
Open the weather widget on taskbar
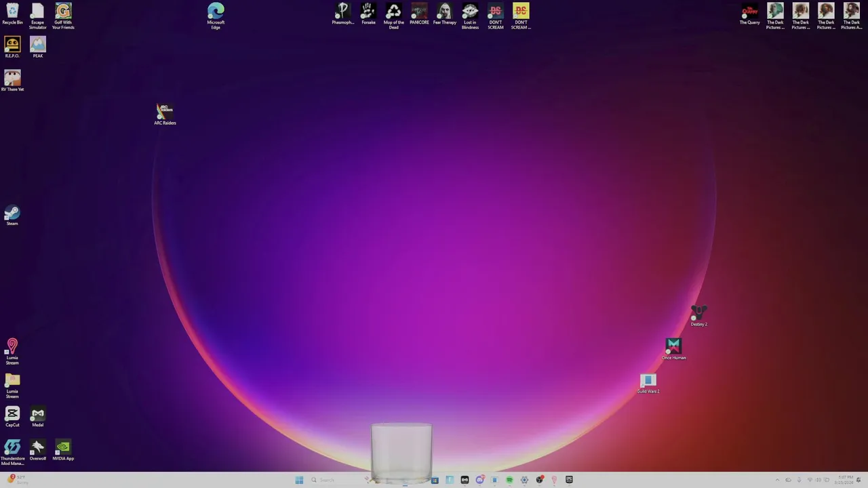click(16, 480)
